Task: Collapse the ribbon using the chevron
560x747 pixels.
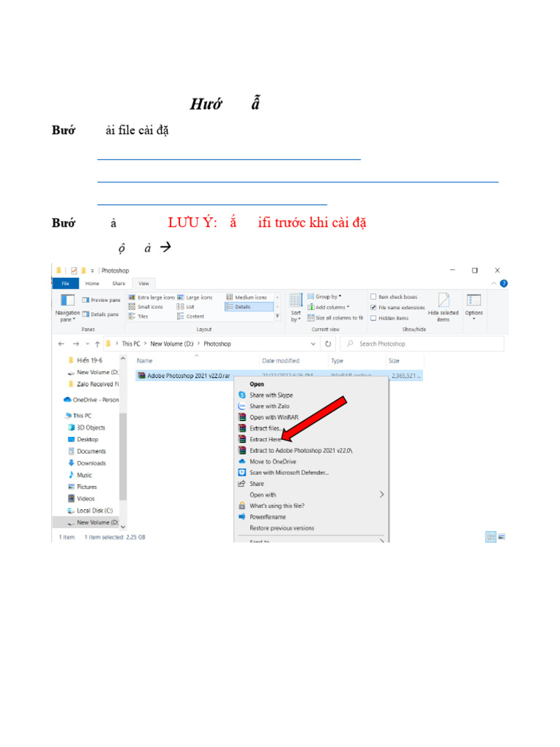Action: pyautogui.click(x=494, y=284)
